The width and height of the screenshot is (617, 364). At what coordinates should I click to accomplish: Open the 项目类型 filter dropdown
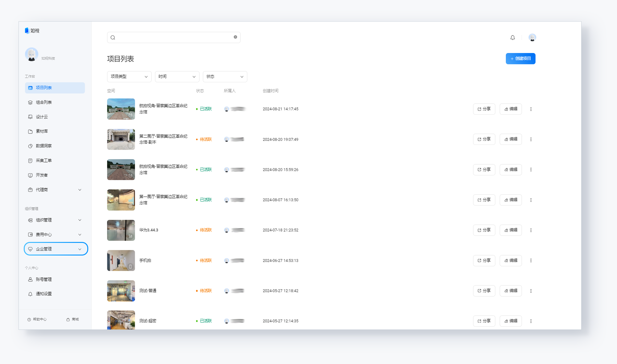pos(129,76)
